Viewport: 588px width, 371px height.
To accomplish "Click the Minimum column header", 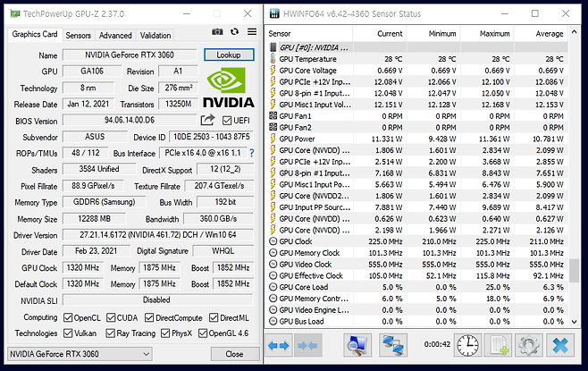I will 433,34.
